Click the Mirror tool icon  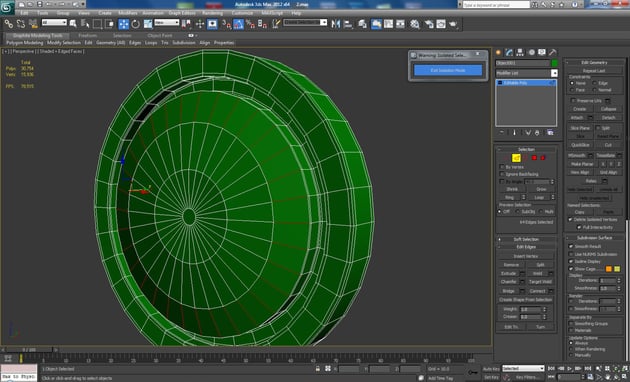(335, 24)
